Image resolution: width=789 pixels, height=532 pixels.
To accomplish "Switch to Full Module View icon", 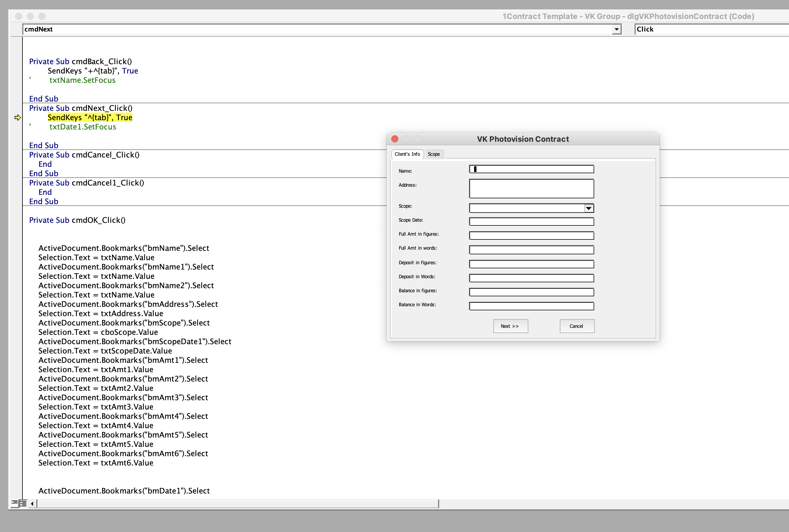I will [x=23, y=503].
